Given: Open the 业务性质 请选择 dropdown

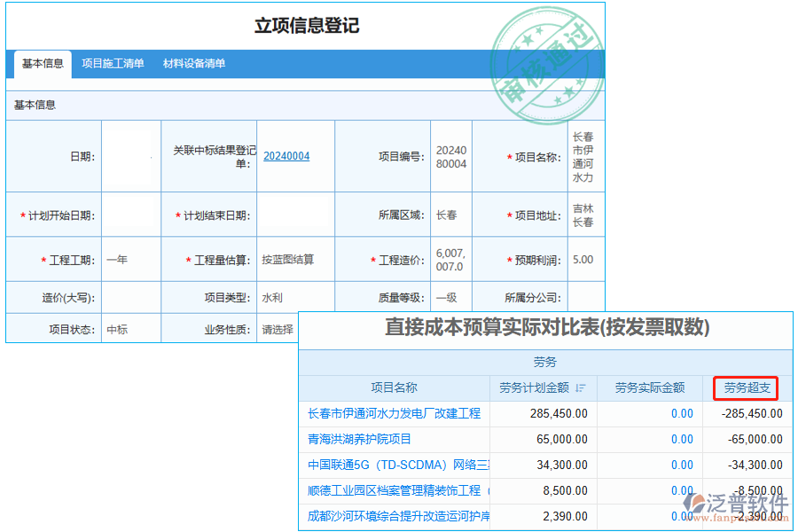Looking at the screenshot, I should click(278, 329).
